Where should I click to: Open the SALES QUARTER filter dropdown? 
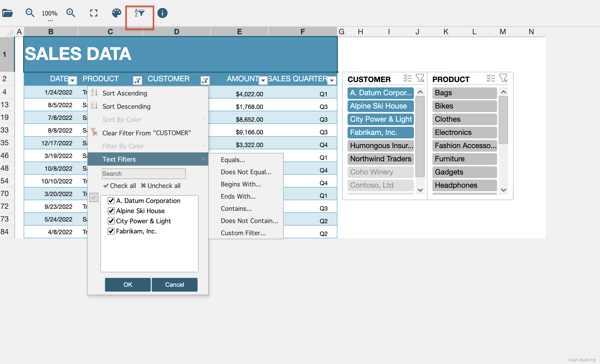[x=332, y=81]
